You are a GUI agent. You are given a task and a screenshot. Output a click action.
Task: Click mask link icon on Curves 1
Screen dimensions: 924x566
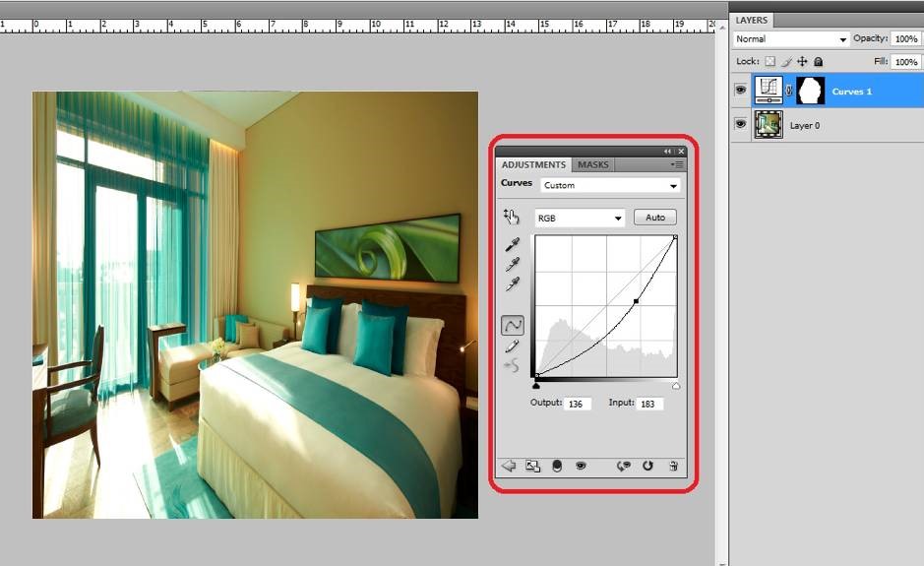click(789, 91)
